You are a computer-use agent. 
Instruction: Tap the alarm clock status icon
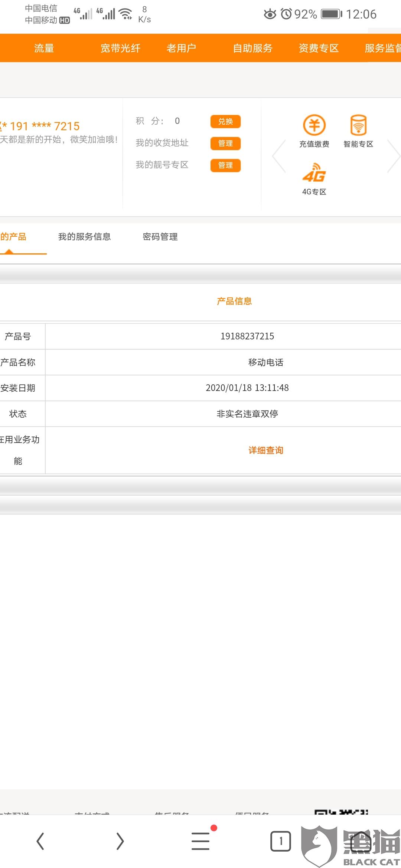286,14
